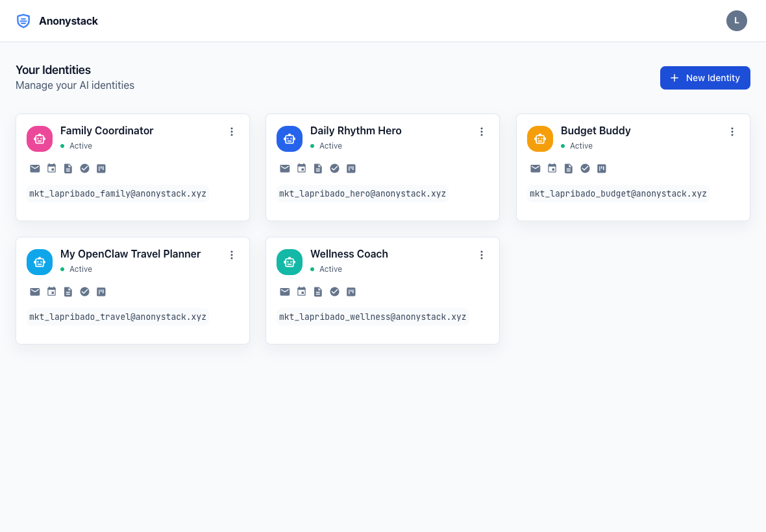
Task: Click the mkt_lapribado_travel@anonystack.xyz email address
Action: [x=118, y=317]
